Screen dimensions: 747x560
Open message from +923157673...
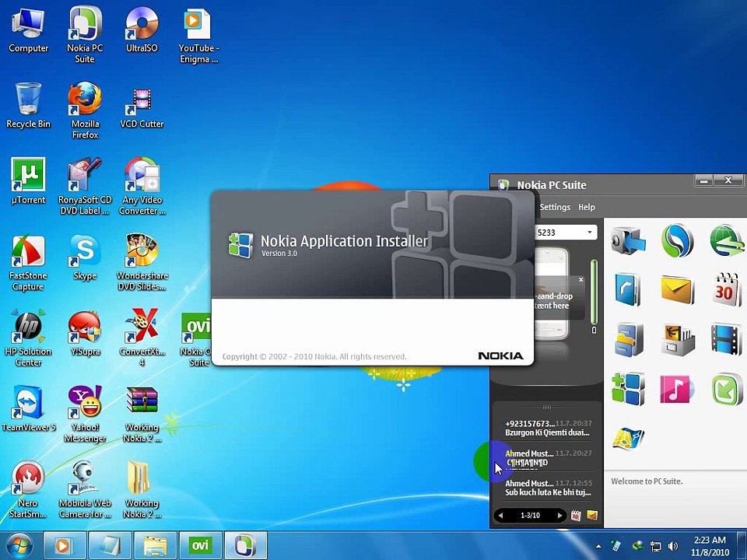tap(549, 428)
